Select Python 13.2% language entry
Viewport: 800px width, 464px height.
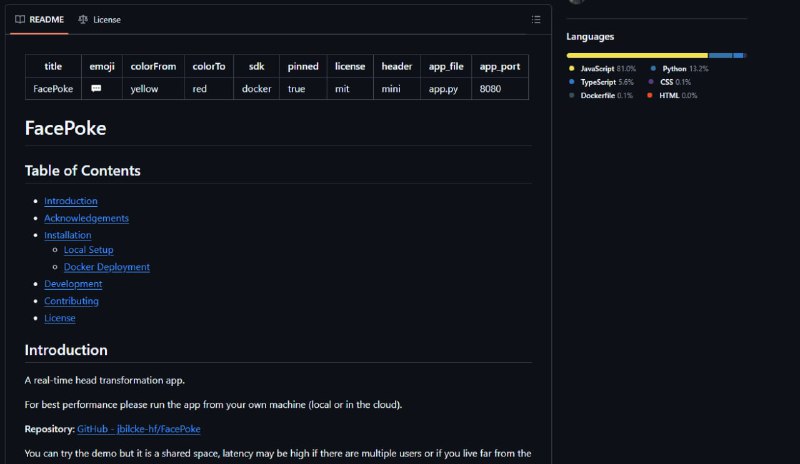pyautogui.click(x=679, y=68)
